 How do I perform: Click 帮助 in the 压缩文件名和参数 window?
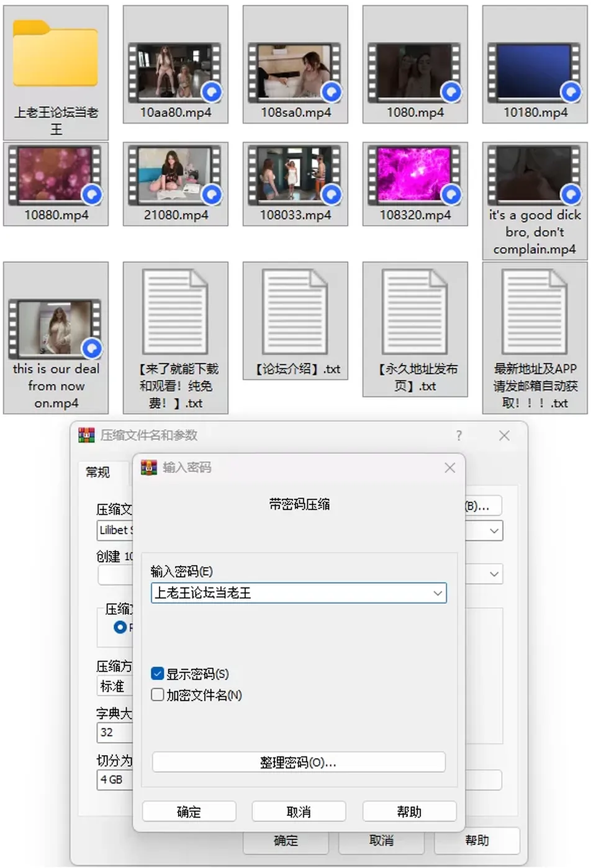point(477,841)
